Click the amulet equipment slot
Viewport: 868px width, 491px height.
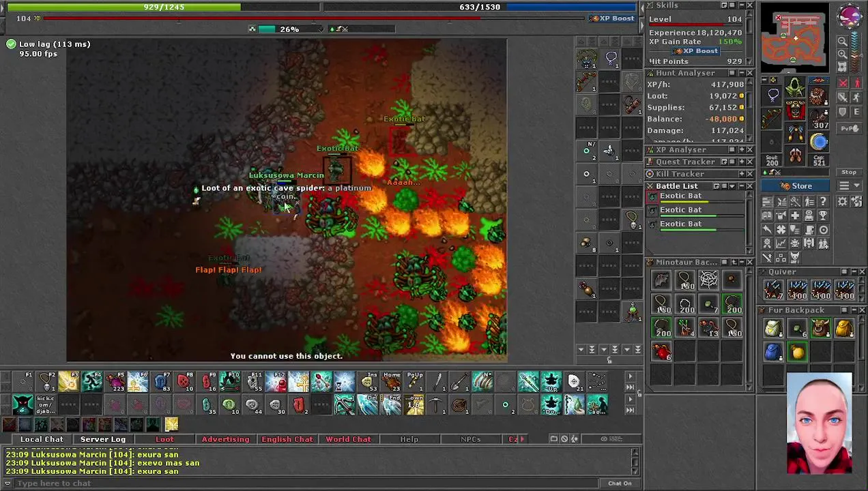coord(773,95)
